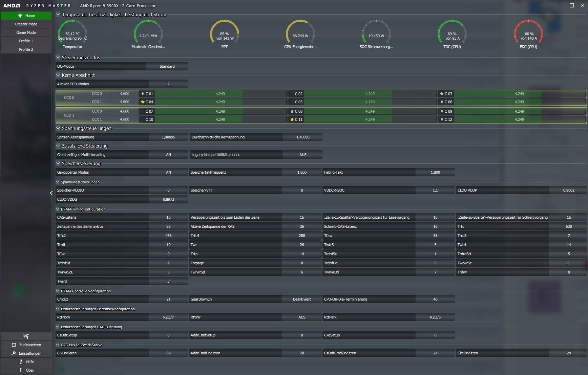Collapse the Speichersteuerung section
This screenshot has width=588, height=375.
[58, 163]
